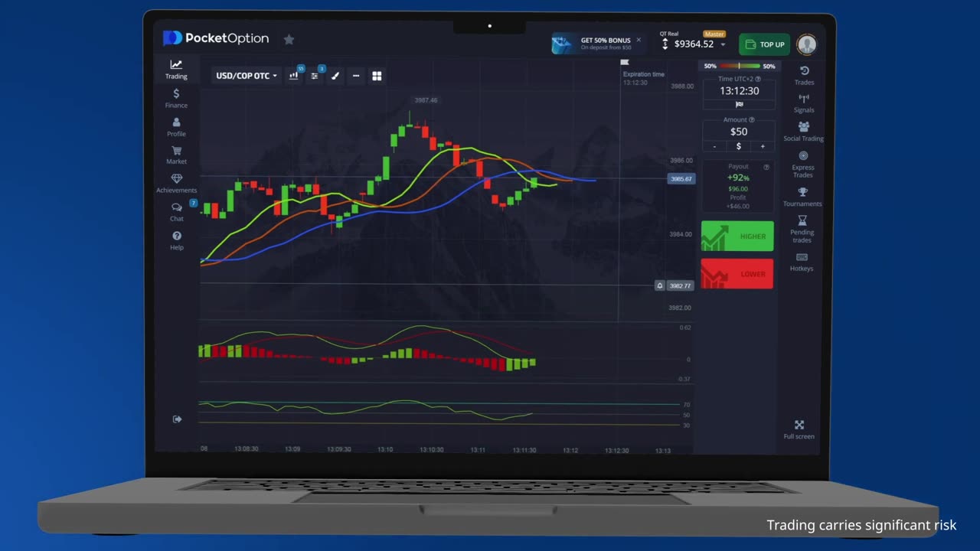Click the 50%/50% trader sentiment bar

click(x=740, y=66)
